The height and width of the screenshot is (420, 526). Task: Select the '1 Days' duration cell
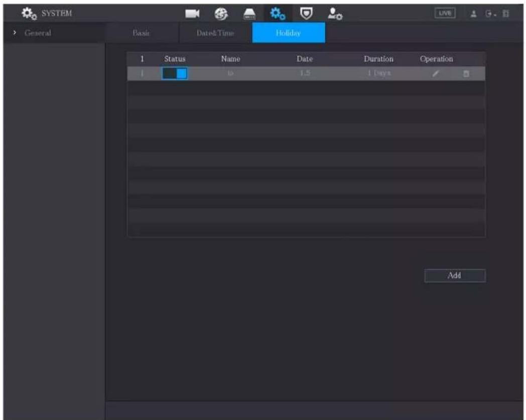point(379,73)
